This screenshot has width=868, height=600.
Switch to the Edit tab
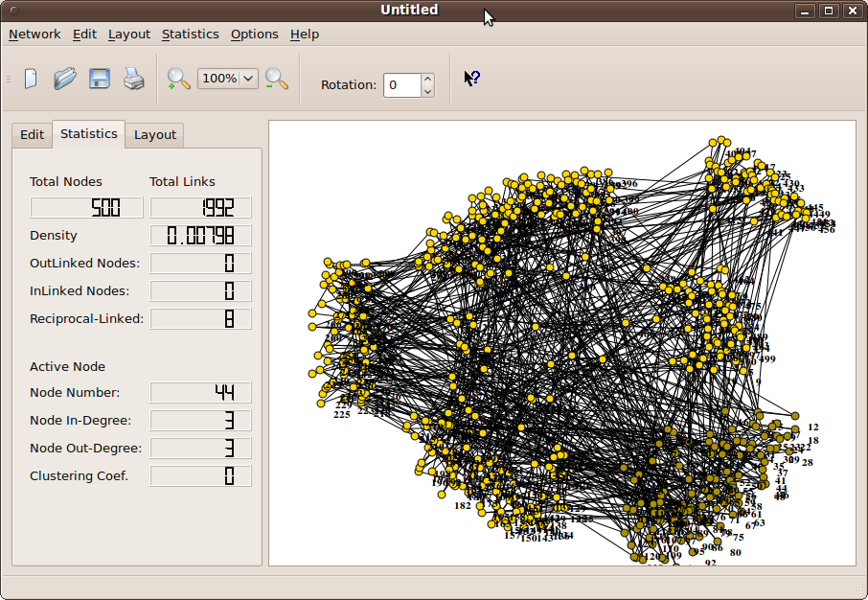point(32,134)
